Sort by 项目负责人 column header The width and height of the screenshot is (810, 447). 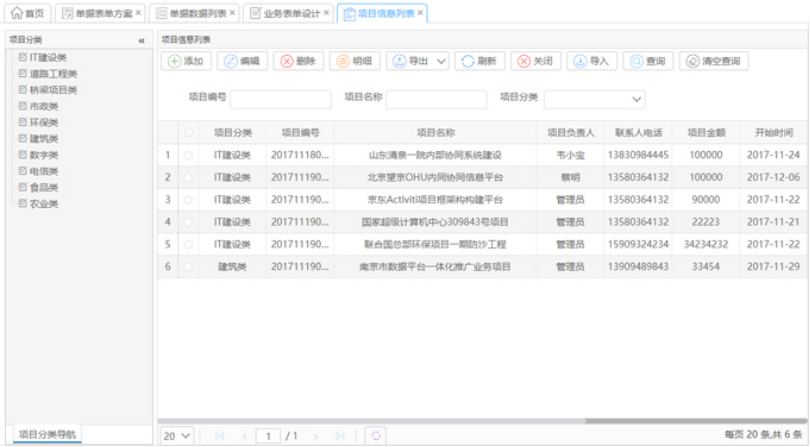point(570,133)
